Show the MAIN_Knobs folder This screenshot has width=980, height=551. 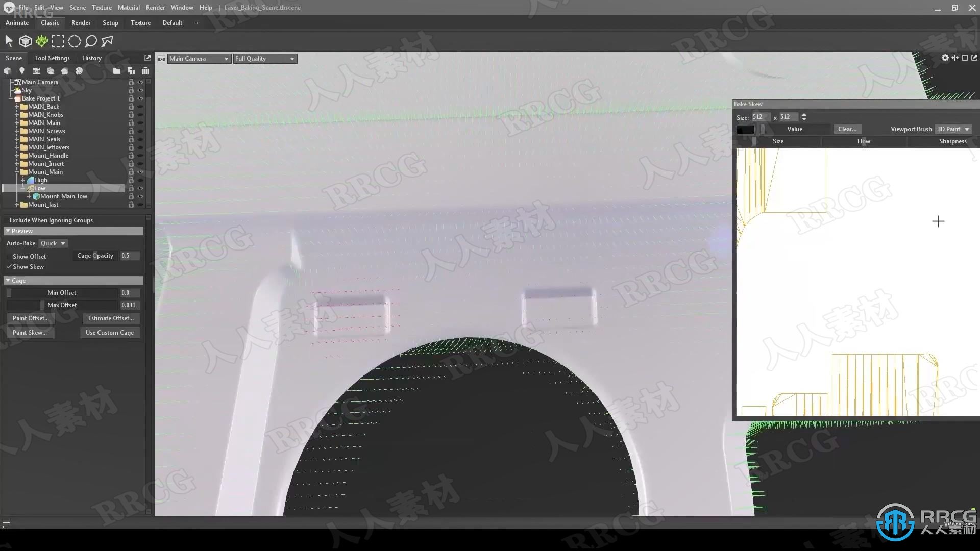[x=140, y=115]
